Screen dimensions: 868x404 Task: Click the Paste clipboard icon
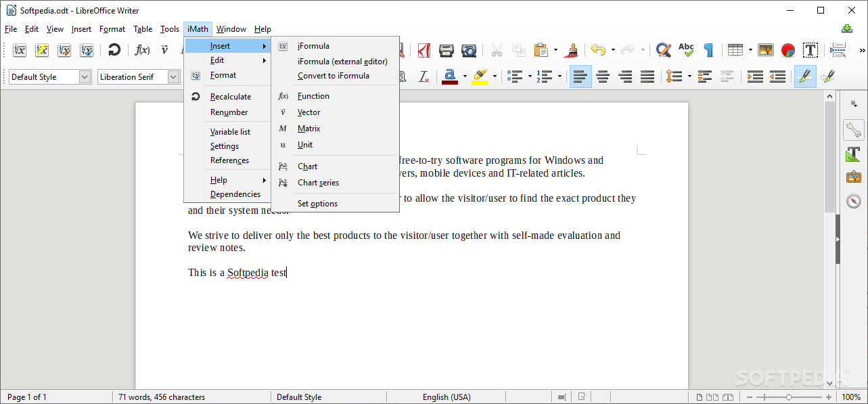click(541, 50)
